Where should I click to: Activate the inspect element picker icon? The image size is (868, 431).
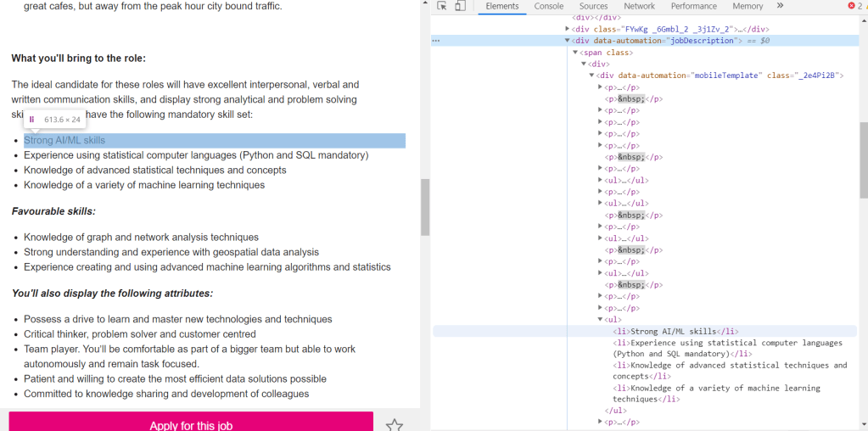coord(442,6)
